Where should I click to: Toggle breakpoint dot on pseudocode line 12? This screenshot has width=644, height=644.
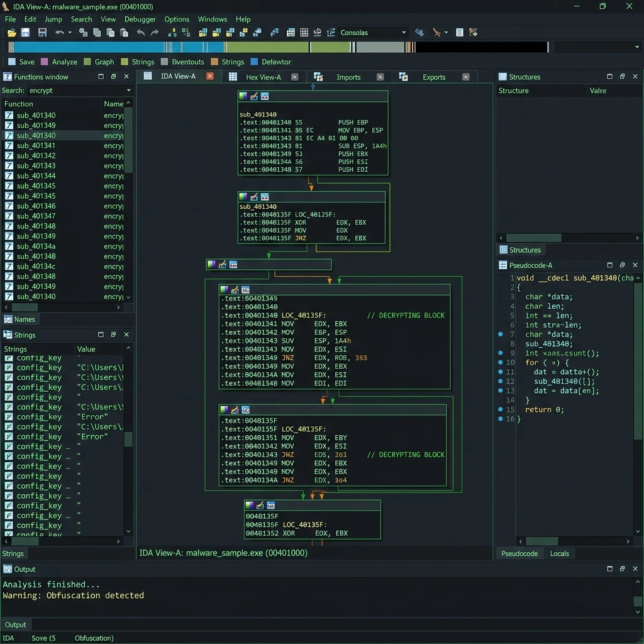(x=500, y=381)
